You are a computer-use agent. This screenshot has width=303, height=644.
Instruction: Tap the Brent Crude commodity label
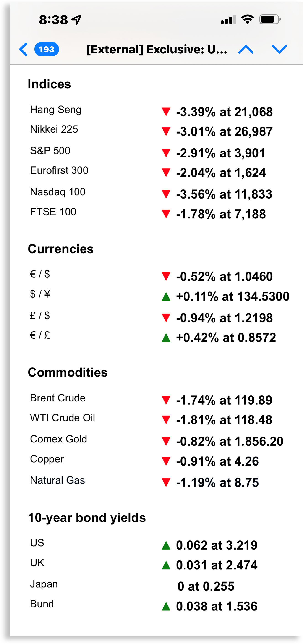[58, 398]
